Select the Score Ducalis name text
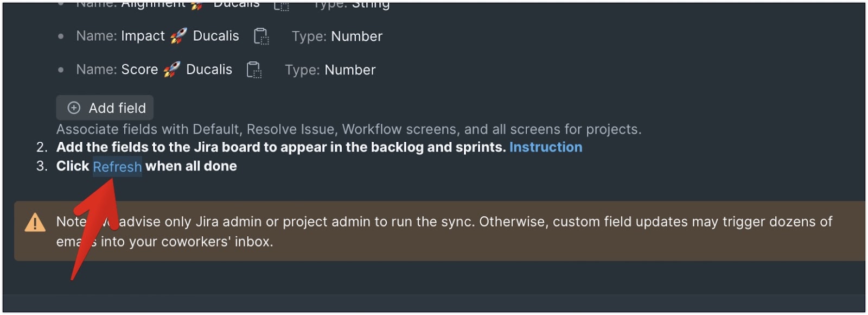Screen dimensions: 868x315 (x=177, y=70)
